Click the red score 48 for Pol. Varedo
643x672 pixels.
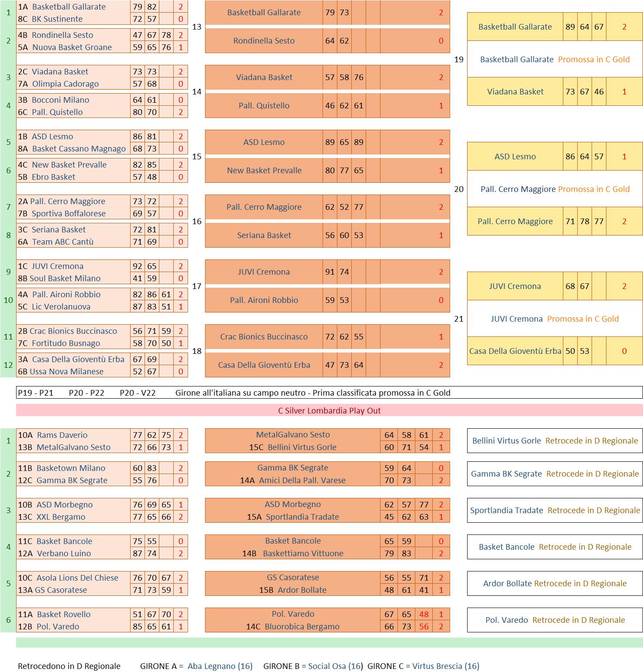pyautogui.click(x=424, y=614)
